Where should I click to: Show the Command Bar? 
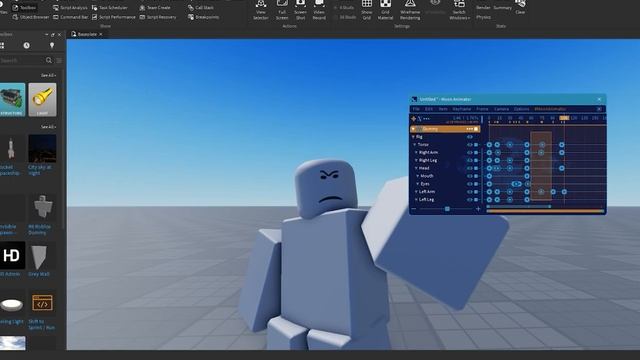70,17
